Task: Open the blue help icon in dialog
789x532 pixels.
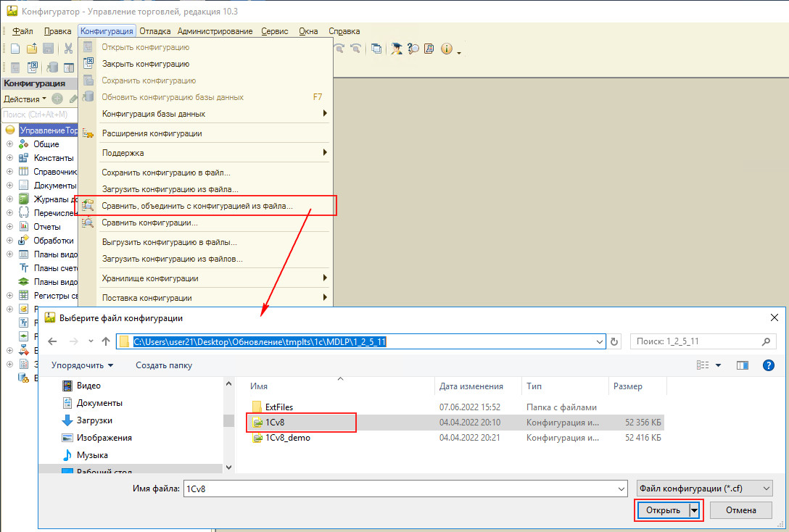Action: coord(769,365)
